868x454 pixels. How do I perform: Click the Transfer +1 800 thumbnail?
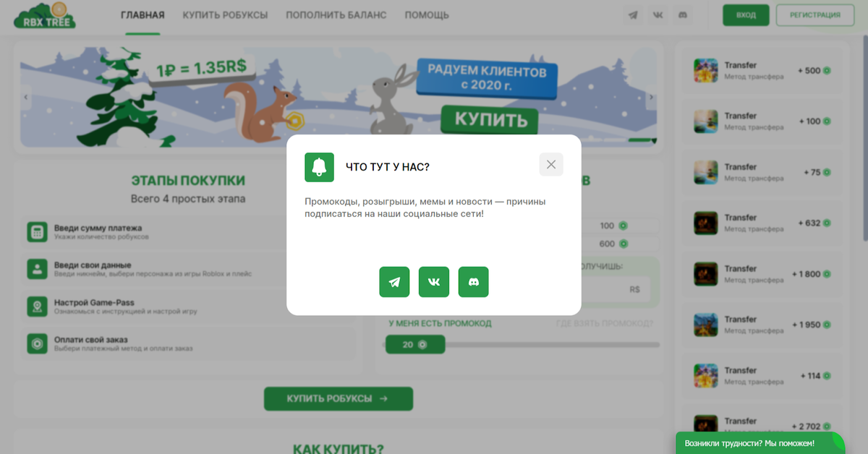tap(705, 274)
